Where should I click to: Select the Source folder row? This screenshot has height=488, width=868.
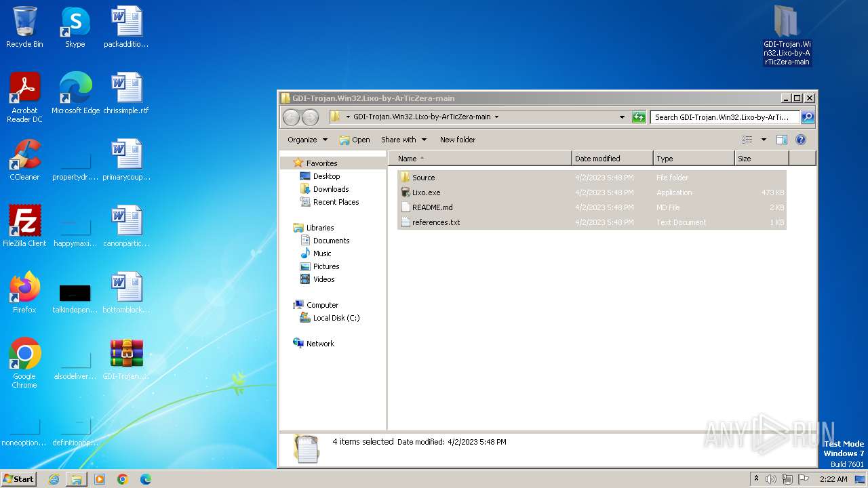pyautogui.click(x=591, y=178)
